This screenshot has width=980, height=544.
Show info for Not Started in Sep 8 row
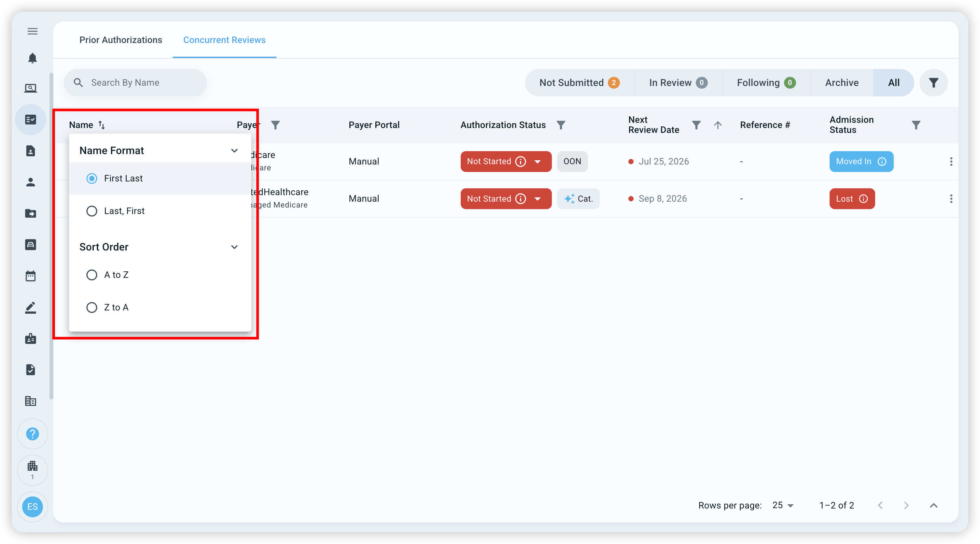(520, 199)
